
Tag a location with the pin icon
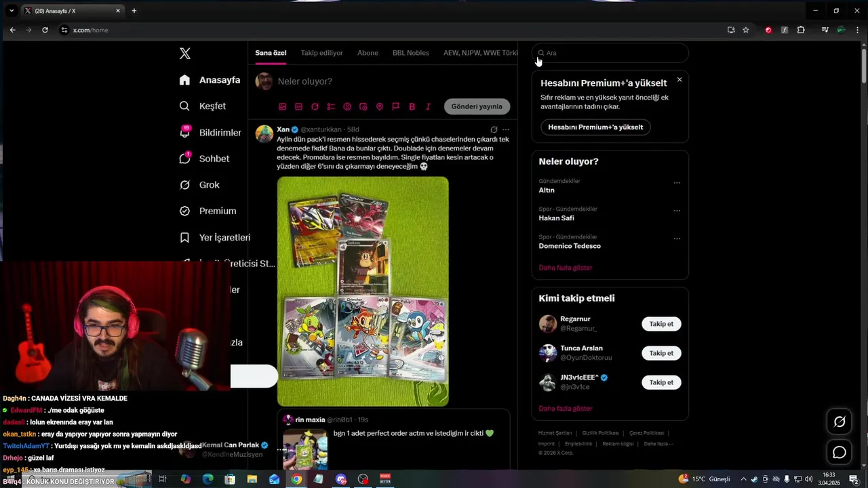pos(380,106)
